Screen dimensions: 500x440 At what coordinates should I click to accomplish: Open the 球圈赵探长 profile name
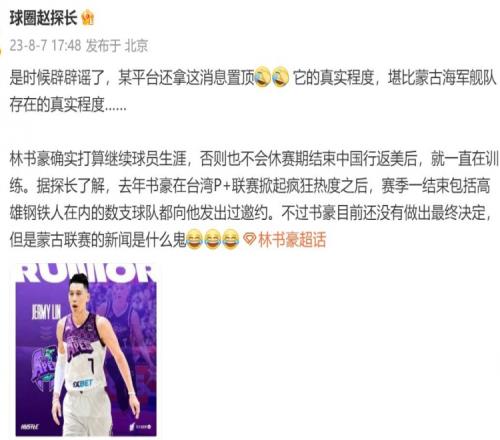coord(43,18)
